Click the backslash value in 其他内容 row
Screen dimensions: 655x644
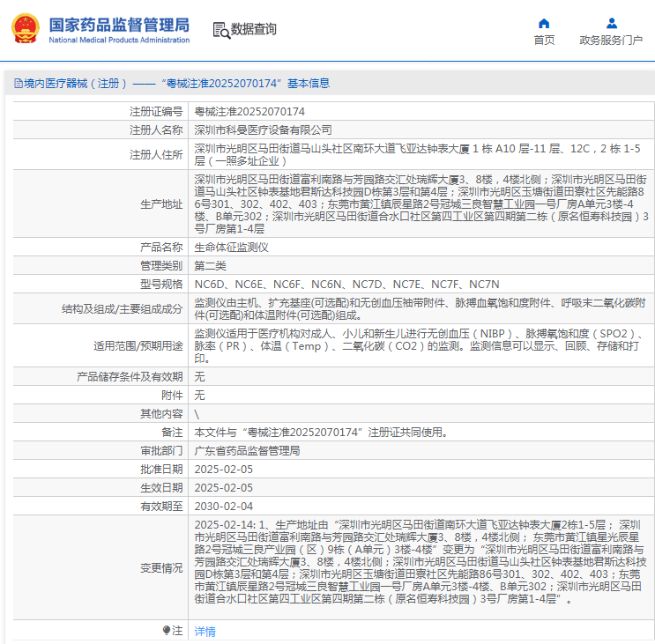[x=197, y=413]
